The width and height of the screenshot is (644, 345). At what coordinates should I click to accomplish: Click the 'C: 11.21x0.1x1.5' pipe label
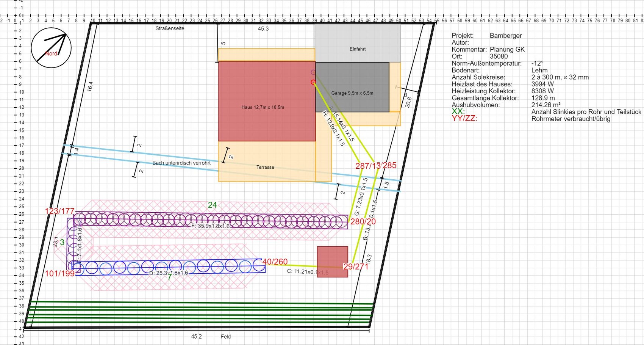click(308, 272)
